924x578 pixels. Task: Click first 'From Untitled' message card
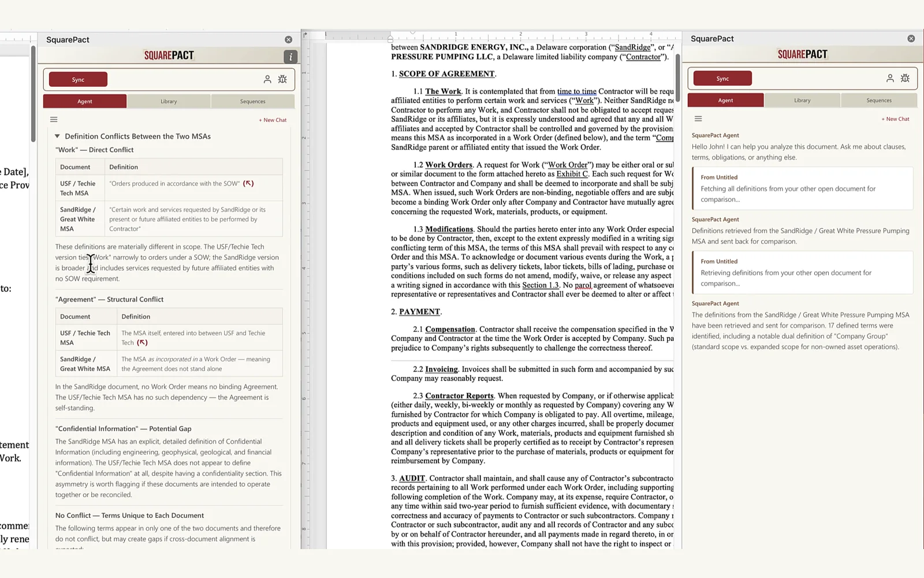tap(803, 188)
